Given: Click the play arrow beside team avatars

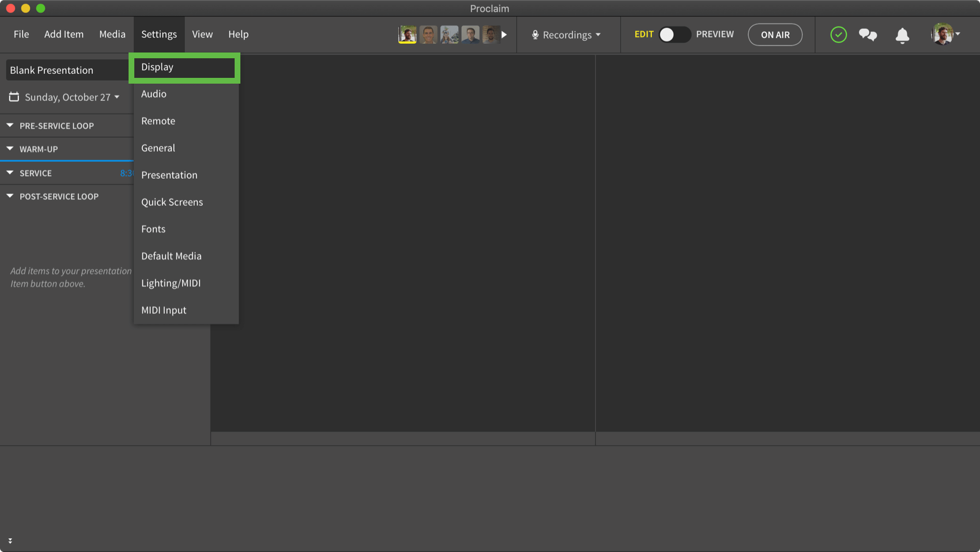Looking at the screenshot, I should 504,35.
